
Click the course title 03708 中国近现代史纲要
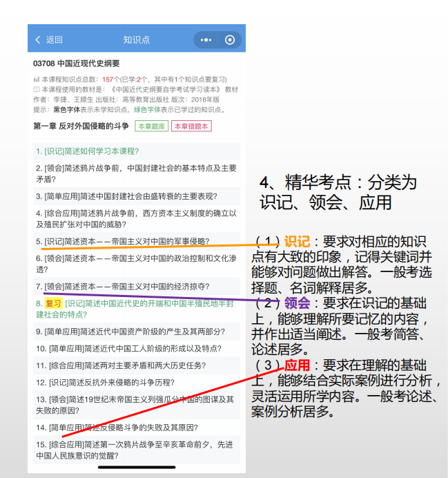tap(77, 64)
